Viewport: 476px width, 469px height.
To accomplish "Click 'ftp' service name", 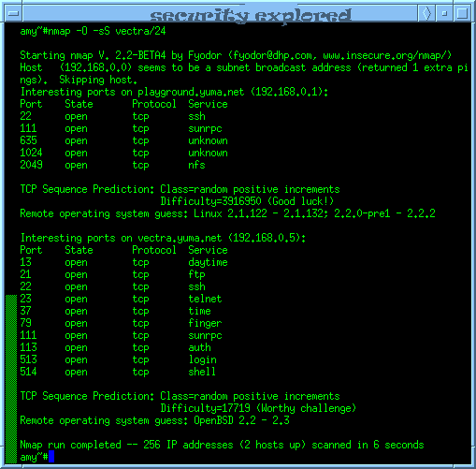I will pyautogui.click(x=196, y=274).
